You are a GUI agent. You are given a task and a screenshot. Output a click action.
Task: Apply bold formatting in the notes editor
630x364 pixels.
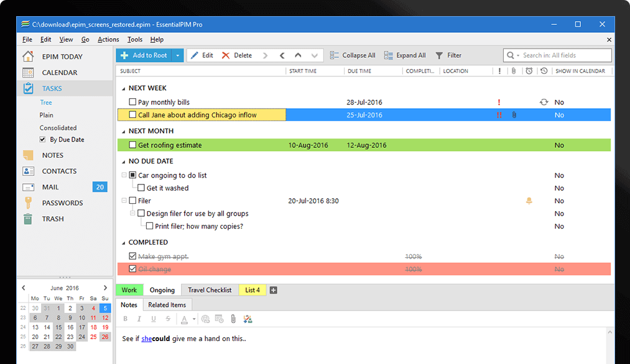[126, 319]
